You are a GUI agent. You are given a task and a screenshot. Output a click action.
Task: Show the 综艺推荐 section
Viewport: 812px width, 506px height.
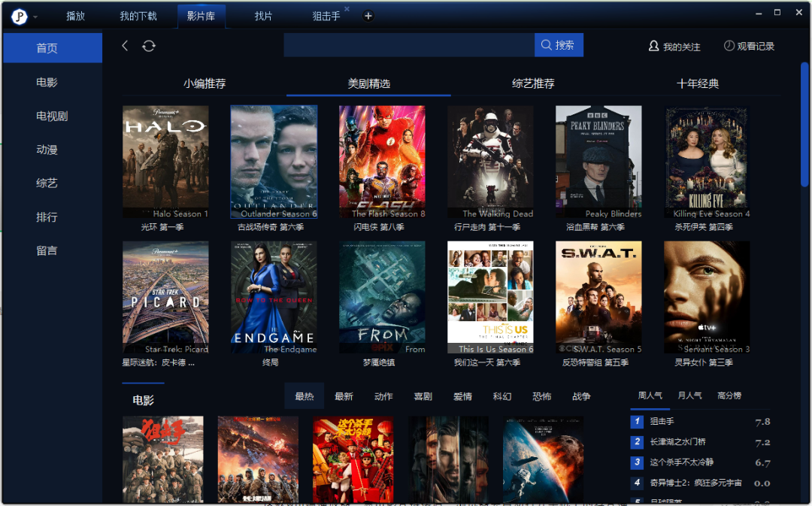533,83
